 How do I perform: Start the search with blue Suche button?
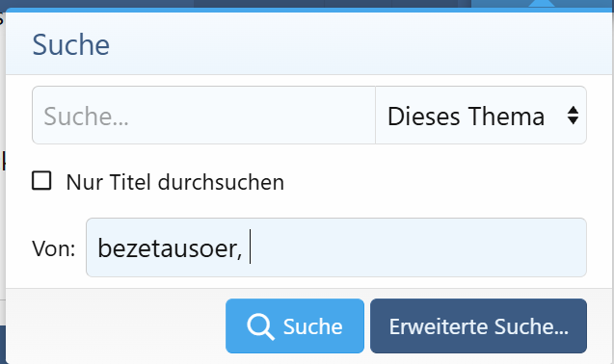click(295, 326)
